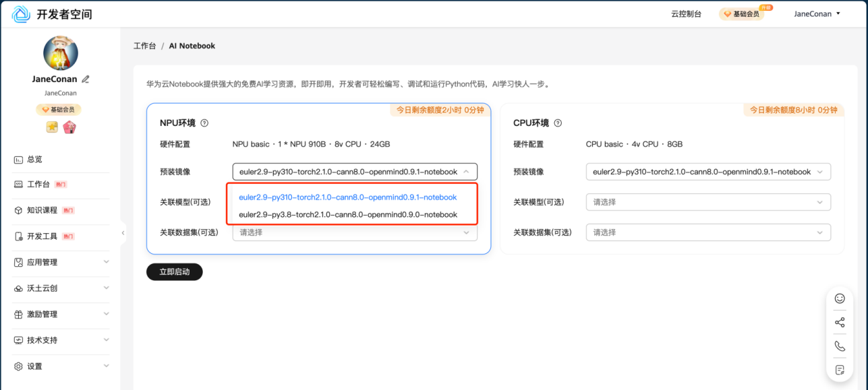This screenshot has height=390, width=868.
Task: Click the 沃土云创 cloud icon
Action: (18, 288)
